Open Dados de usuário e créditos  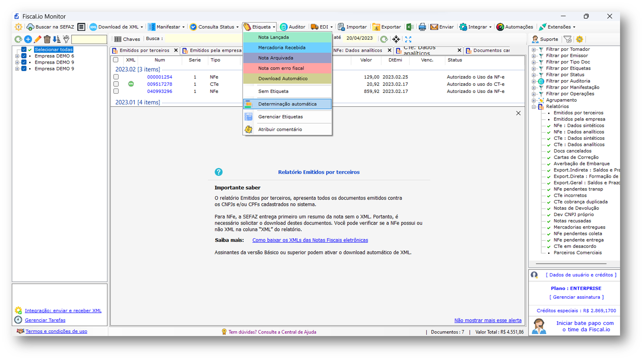[x=581, y=275]
